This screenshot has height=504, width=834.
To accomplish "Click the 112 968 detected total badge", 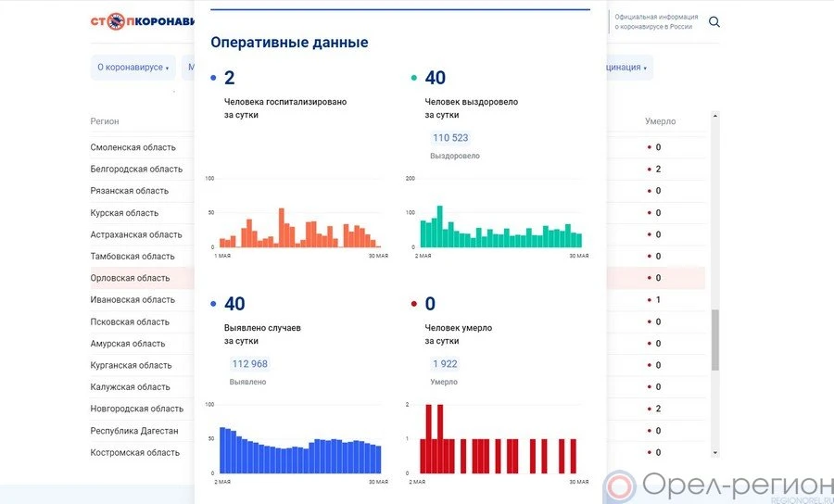I will point(249,363).
